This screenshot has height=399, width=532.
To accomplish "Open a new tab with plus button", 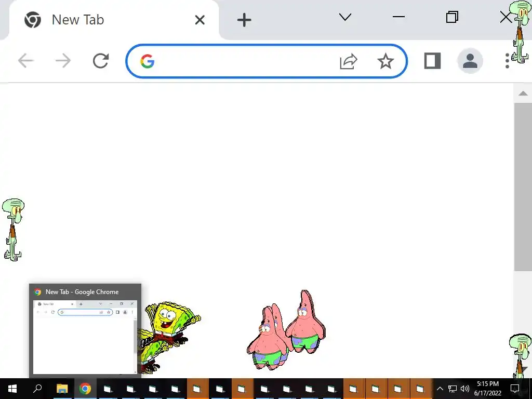I will coord(244,20).
